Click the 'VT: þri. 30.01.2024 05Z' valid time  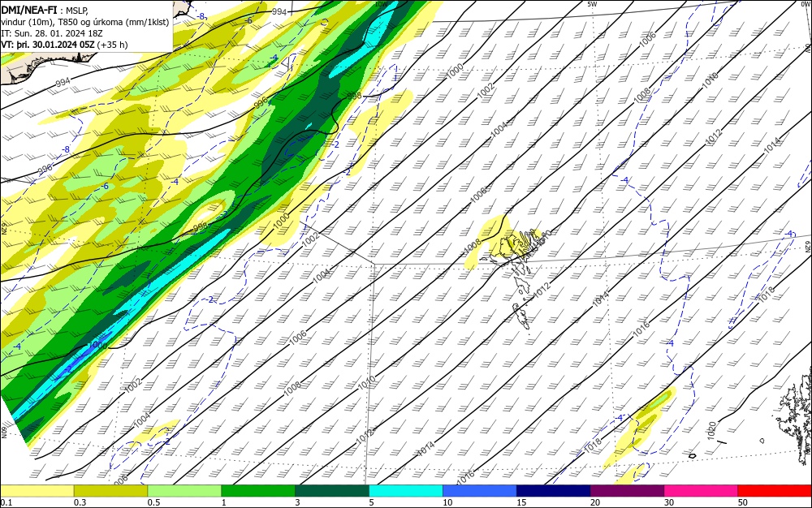tap(48, 45)
